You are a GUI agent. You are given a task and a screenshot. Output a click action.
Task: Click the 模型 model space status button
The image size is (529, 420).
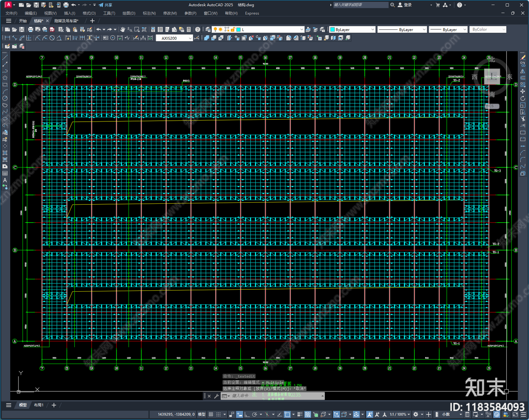202,414
